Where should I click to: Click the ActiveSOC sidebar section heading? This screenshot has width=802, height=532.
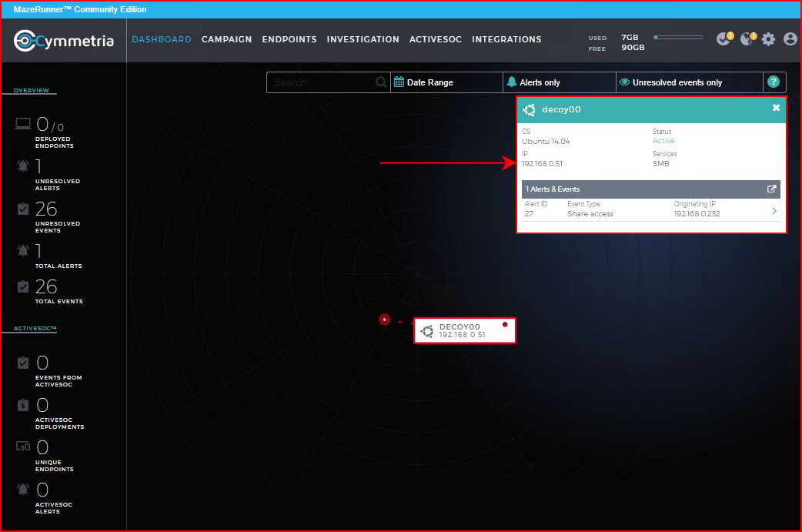click(x=35, y=329)
